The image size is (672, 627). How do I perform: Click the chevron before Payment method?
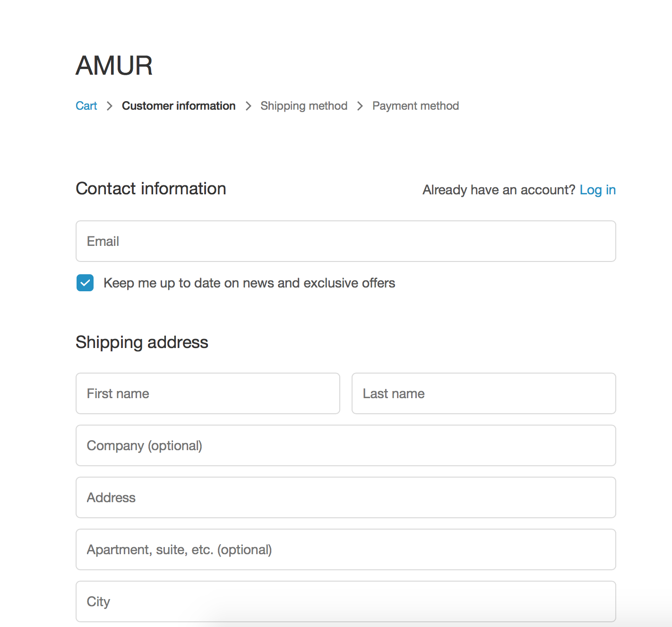point(360,106)
